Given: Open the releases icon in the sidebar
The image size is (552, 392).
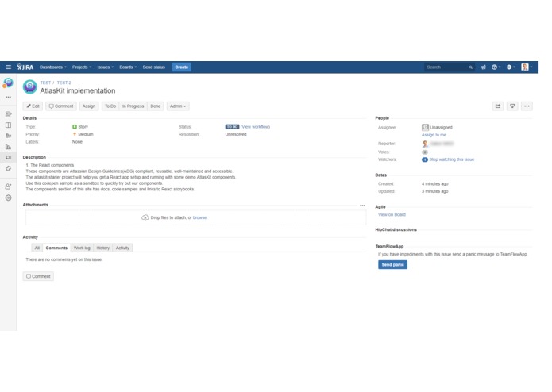Looking at the screenshot, I should tap(9, 136).
